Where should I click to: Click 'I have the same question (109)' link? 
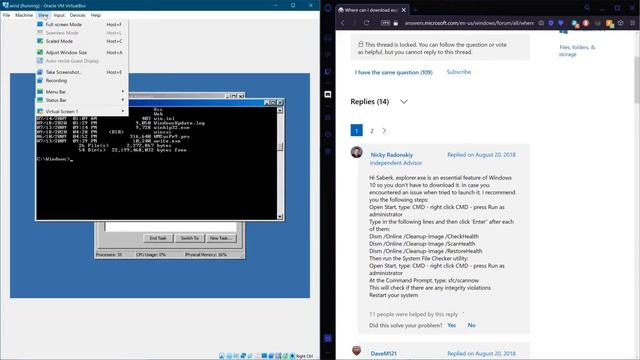click(393, 72)
